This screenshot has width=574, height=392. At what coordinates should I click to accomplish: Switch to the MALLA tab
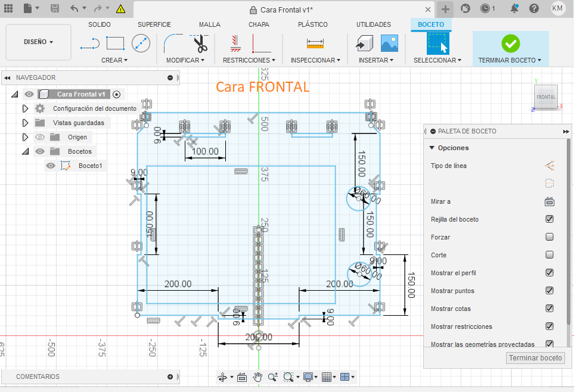coord(210,24)
